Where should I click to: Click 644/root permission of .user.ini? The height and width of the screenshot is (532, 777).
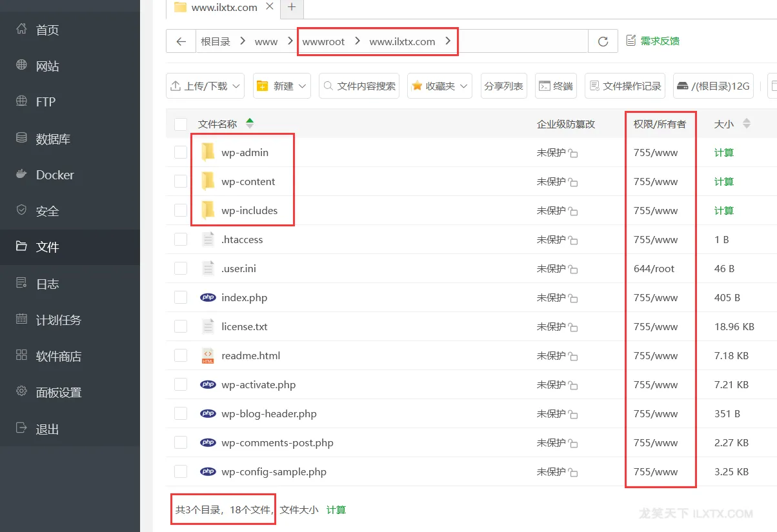(x=654, y=268)
